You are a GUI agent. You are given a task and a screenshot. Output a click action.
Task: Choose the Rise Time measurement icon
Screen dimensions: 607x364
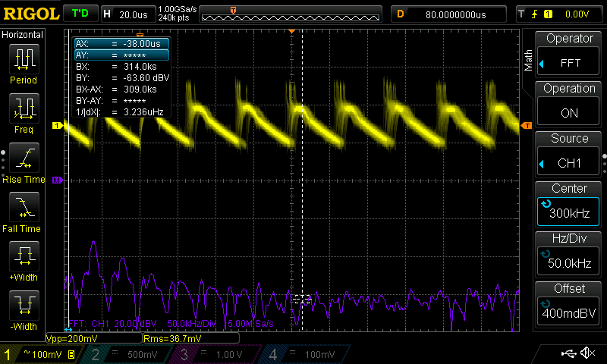click(24, 159)
